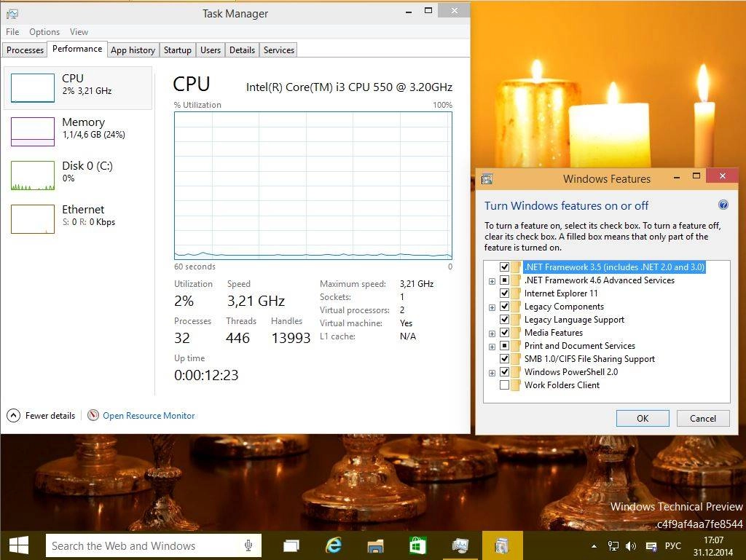Uncheck Windows PowerShell 2.0 checkbox
Viewport: 746px width, 560px height.
(x=504, y=371)
